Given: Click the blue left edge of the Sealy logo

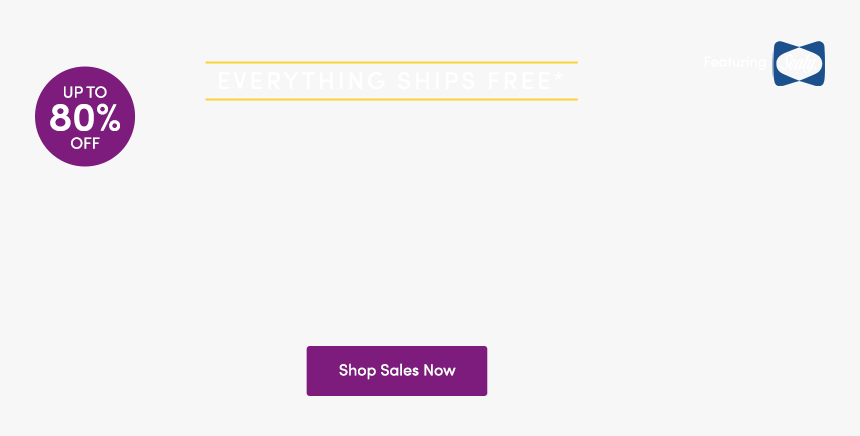Looking at the screenshot, I should pyautogui.click(x=778, y=63).
